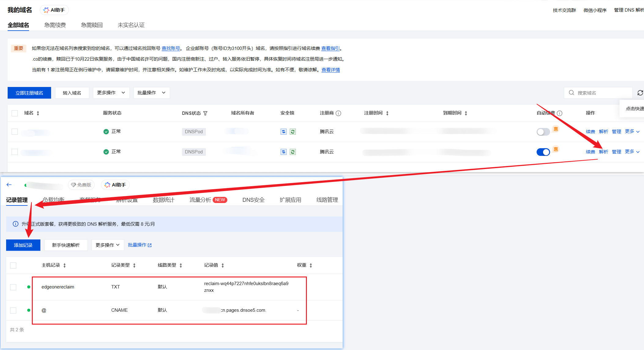
Task: Click the DNS status filter funnel icon
Action: coord(205,113)
